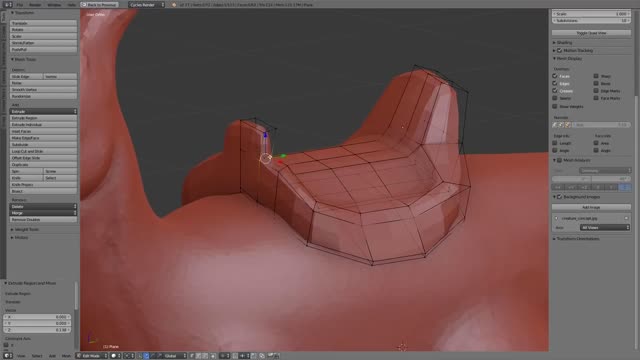Select the translate manipulator icon

pos(147,356)
